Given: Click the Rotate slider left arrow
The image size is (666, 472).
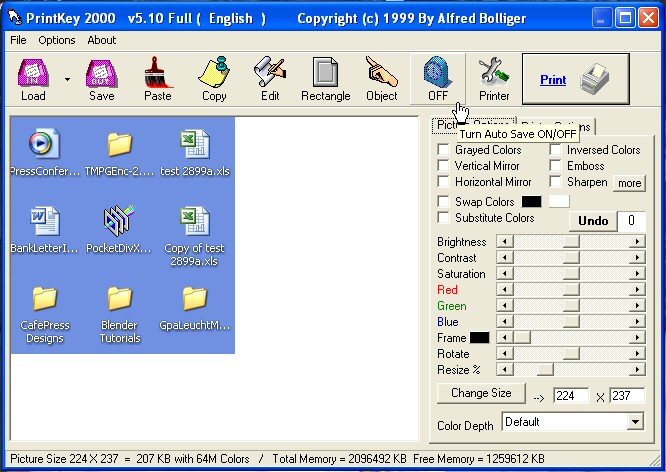Looking at the screenshot, I should point(505,353).
